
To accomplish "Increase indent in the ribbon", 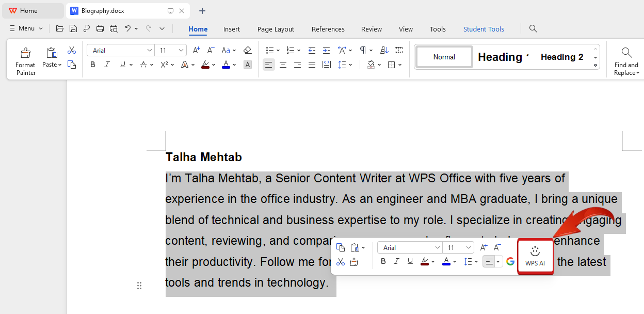I will [x=326, y=50].
